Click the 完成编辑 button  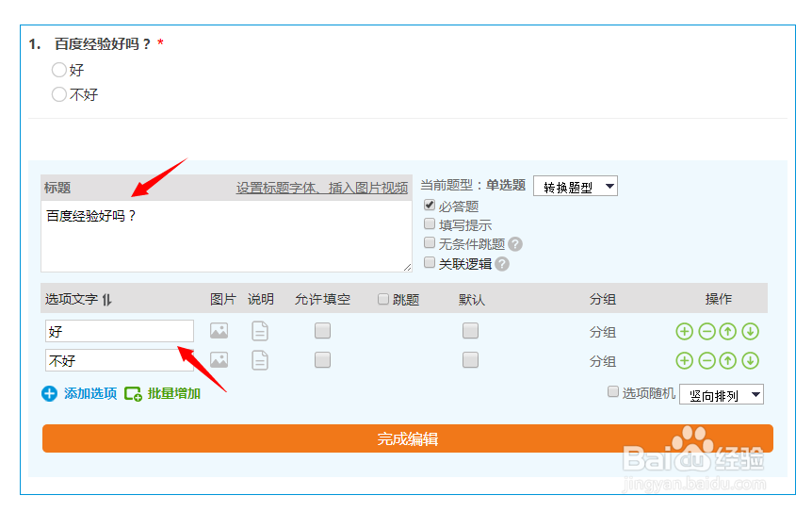pos(408,438)
